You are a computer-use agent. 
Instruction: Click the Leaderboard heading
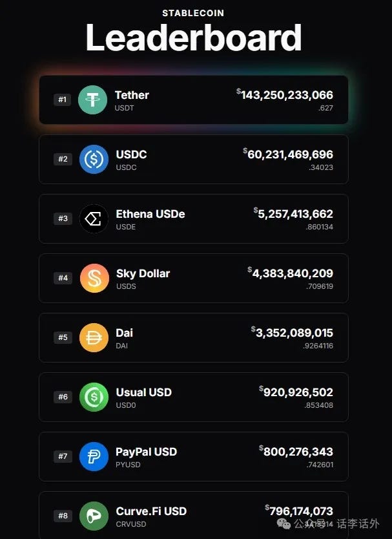click(x=194, y=37)
